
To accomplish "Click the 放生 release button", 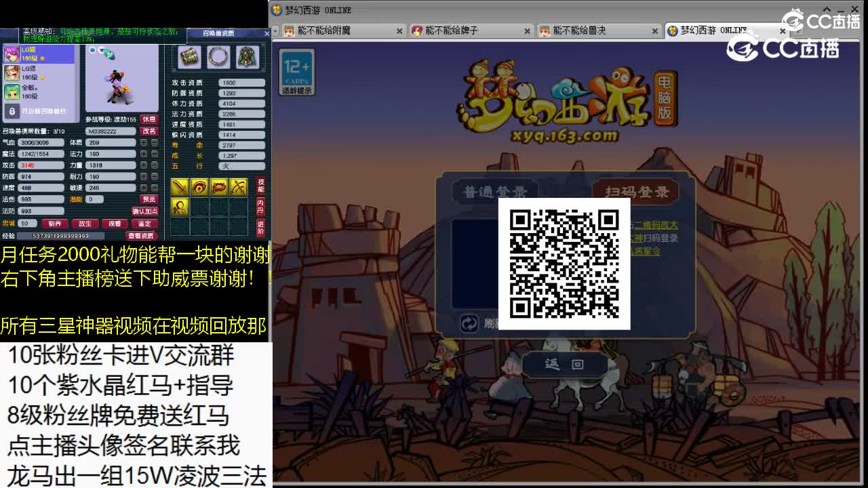I will (85, 223).
